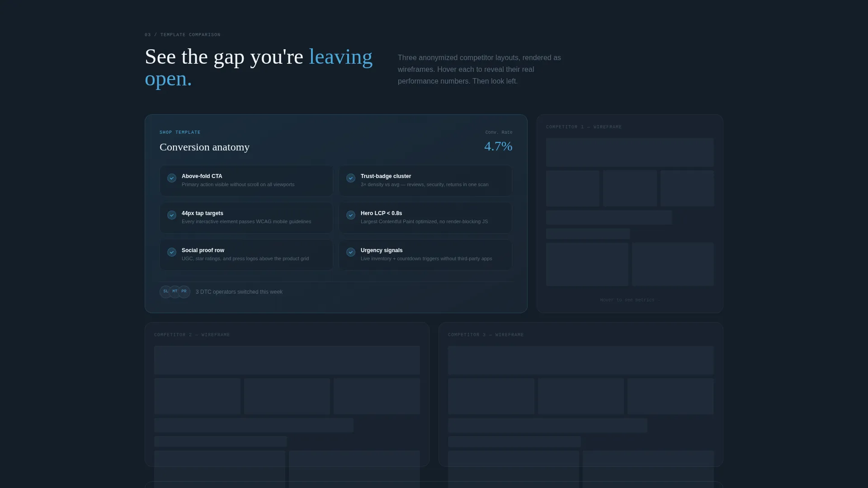
Task: Click the checkmark icon beside Above-fold CTA
Action: coord(172,178)
